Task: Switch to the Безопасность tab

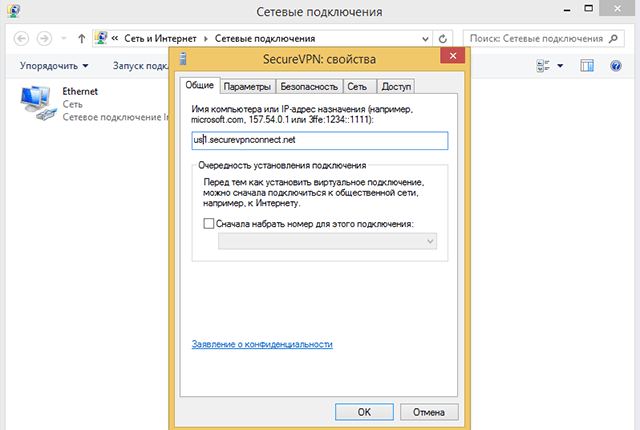Action: click(309, 86)
